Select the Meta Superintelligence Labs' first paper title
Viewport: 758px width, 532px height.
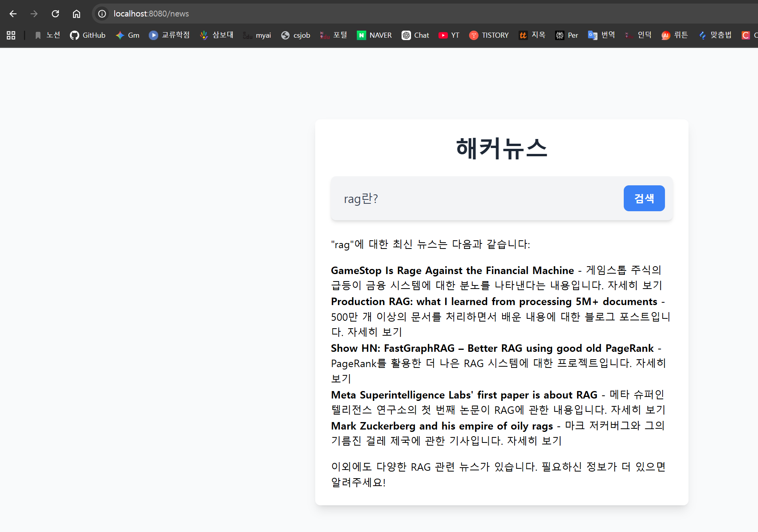(464, 395)
